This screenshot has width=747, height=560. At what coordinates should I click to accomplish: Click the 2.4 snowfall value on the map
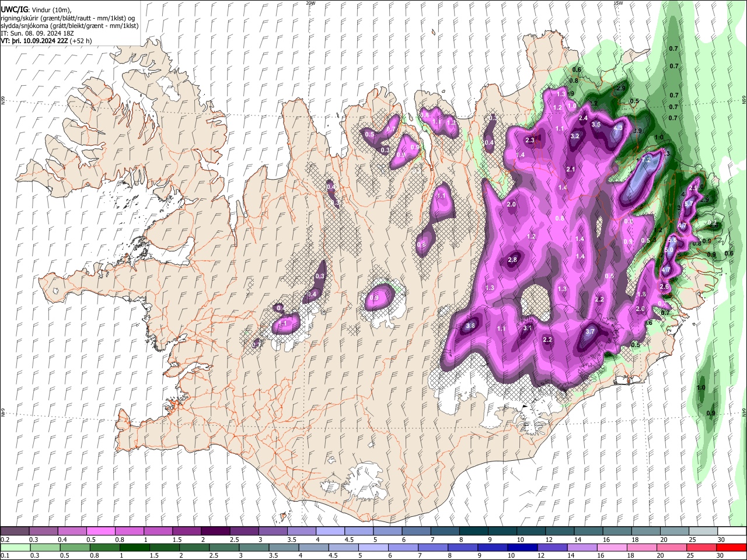click(x=582, y=118)
